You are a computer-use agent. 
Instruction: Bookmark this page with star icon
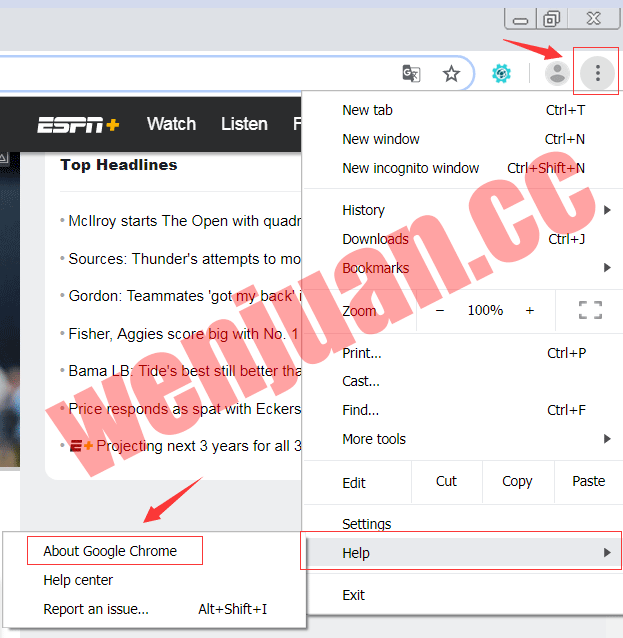452,73
